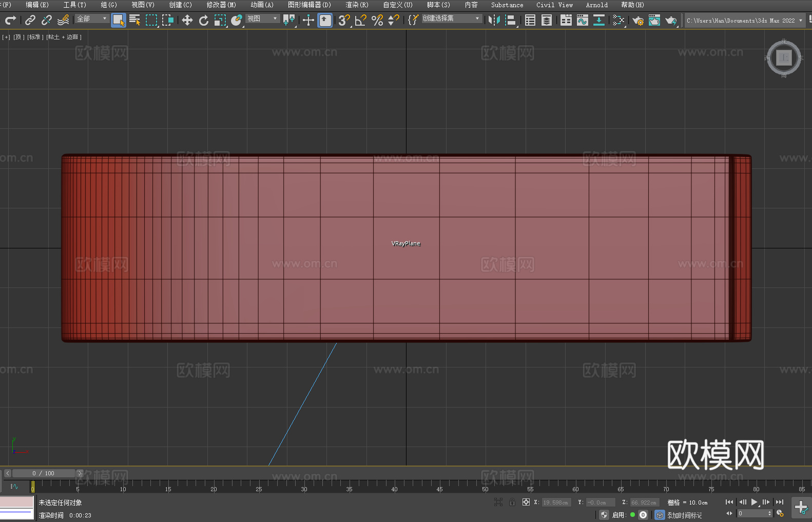This screenshot has width=812, height=522.
Task: Toggle 3D Snaps
Action: tap(344, 20)
